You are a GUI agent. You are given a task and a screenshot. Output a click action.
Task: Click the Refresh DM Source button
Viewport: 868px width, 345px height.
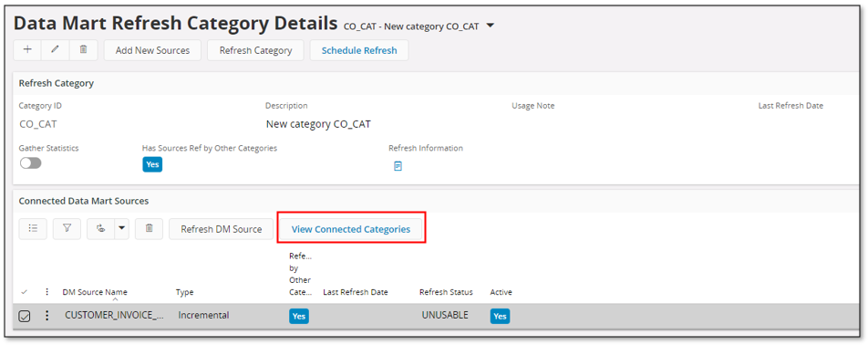pos(222,229)
